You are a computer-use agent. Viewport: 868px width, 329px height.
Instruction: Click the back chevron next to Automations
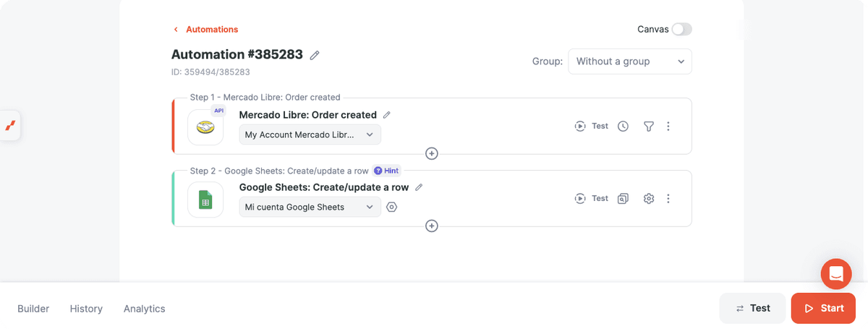click(x=176, y=30)
